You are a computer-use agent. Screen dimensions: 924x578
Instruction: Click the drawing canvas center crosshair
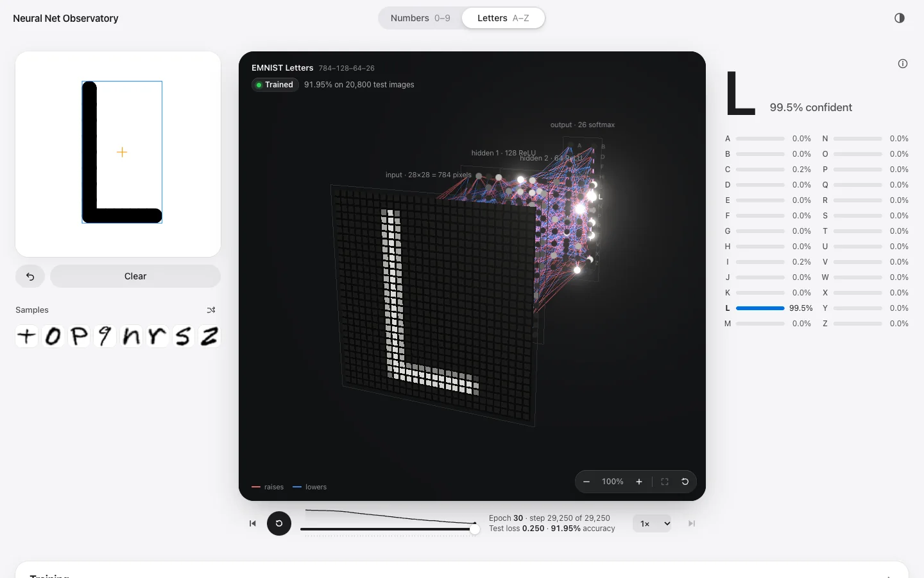(122, 152)
